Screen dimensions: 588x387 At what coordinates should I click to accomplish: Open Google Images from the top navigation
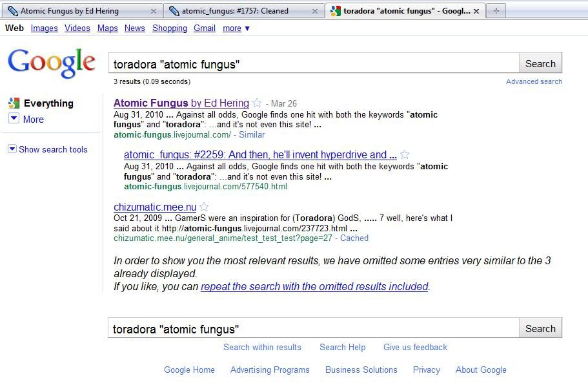point(45,28)
